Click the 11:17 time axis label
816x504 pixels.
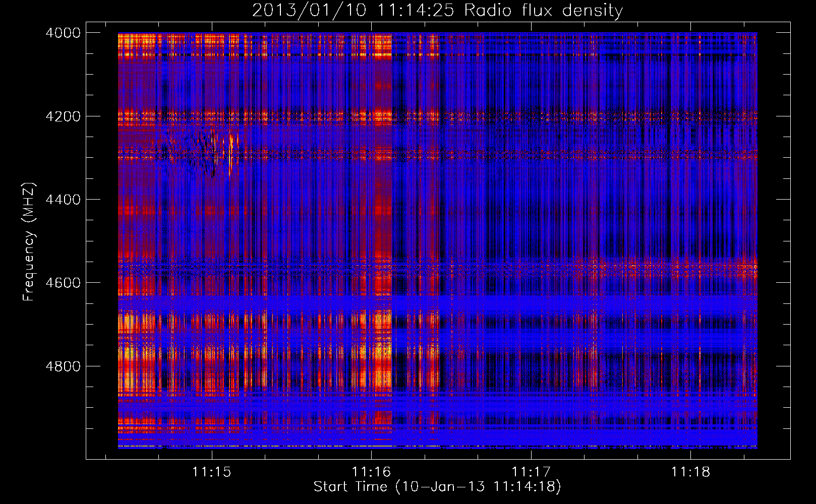(531, 472)
